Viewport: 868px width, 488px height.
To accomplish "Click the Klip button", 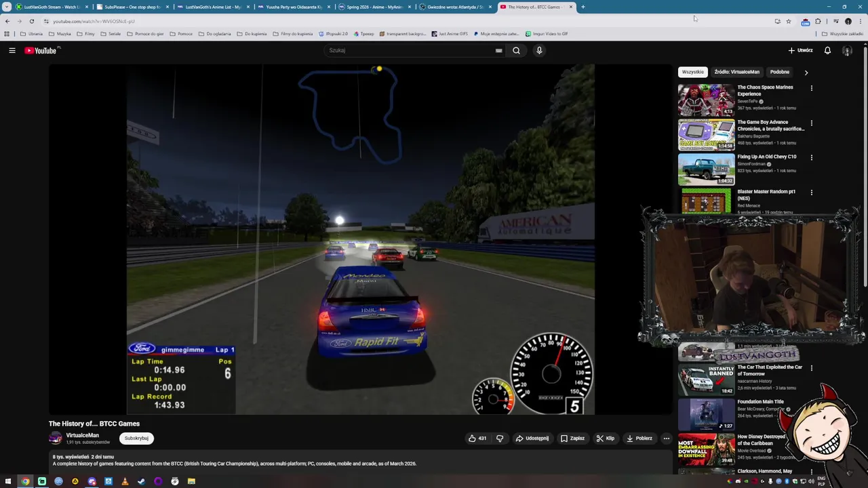I will (606, 439).
